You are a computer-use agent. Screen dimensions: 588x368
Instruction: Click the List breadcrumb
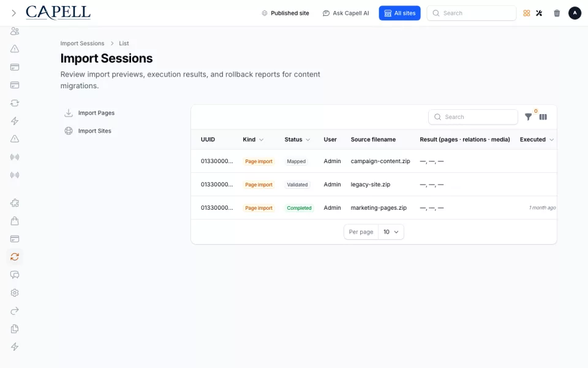[x=124, y=43]
